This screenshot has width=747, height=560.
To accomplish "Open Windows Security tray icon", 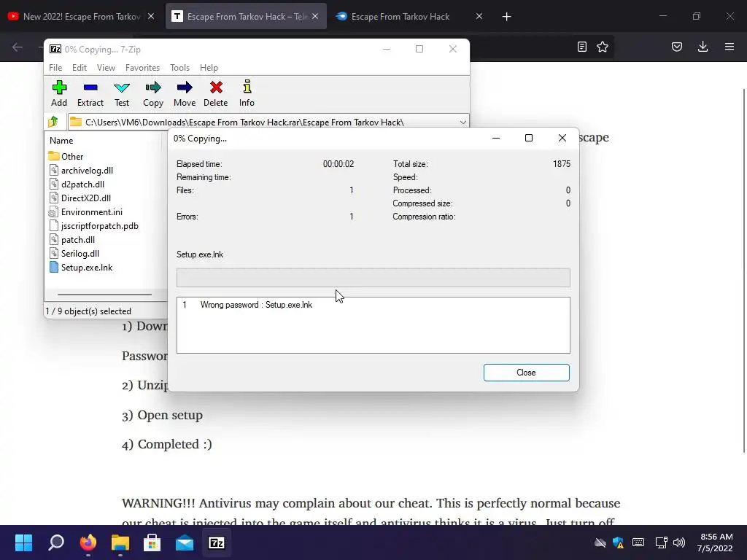I will point(619,542).
